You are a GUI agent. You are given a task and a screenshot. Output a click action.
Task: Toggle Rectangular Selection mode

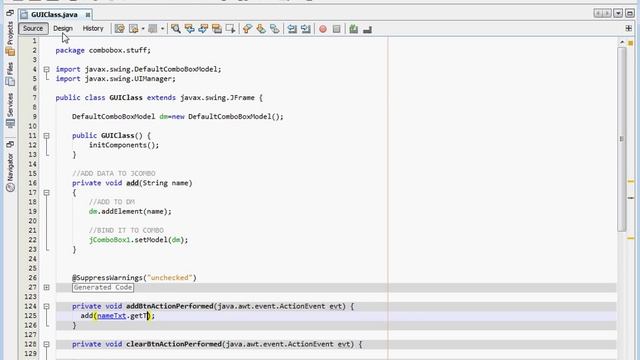pyautogui.click(x=231, y=29)
